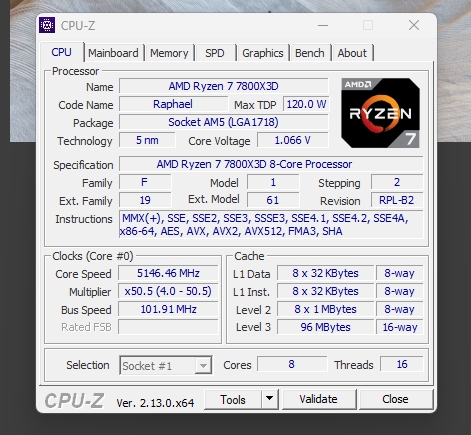Go to the Bench tab
The image size is (471, 435).
coord(310,53)
